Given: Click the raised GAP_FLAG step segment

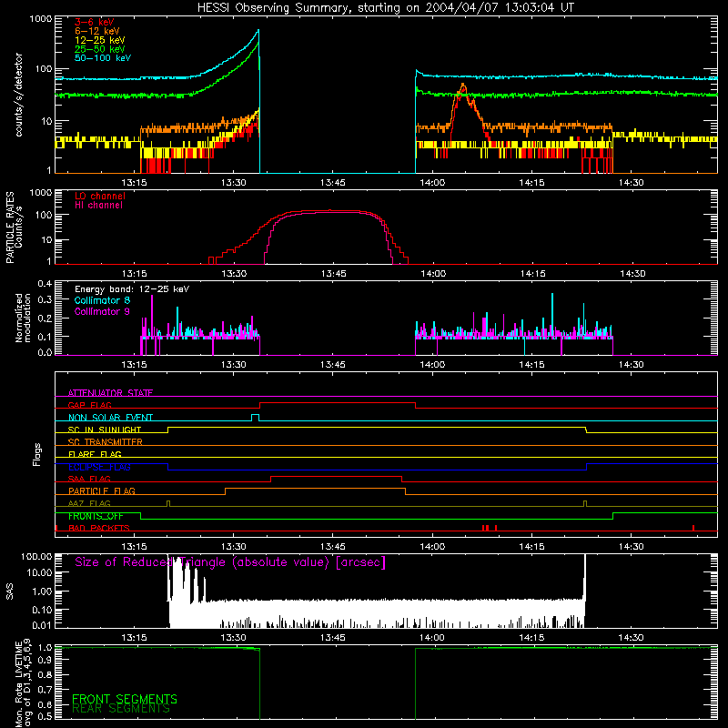Looking at the screenshot, I should pos(338,402).
